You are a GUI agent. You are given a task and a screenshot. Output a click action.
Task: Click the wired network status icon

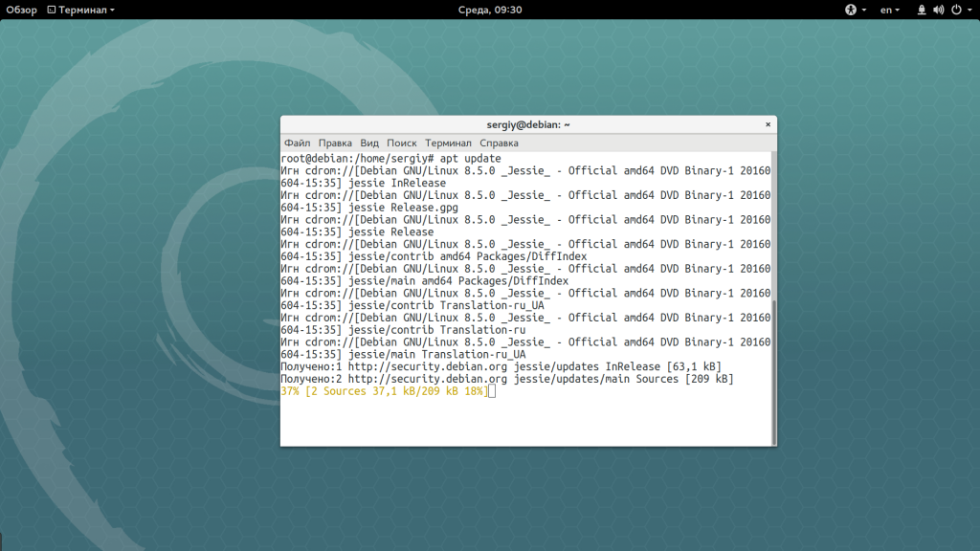coord(922,10)
